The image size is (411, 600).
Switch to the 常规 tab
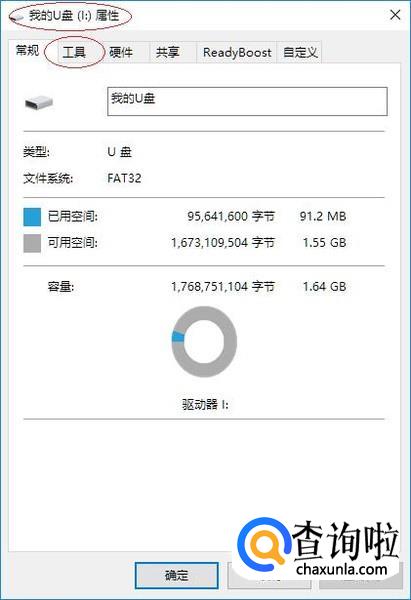(x=27, y=50)
